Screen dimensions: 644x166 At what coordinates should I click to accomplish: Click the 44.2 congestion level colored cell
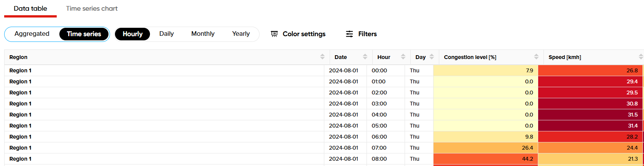point(485,159)
